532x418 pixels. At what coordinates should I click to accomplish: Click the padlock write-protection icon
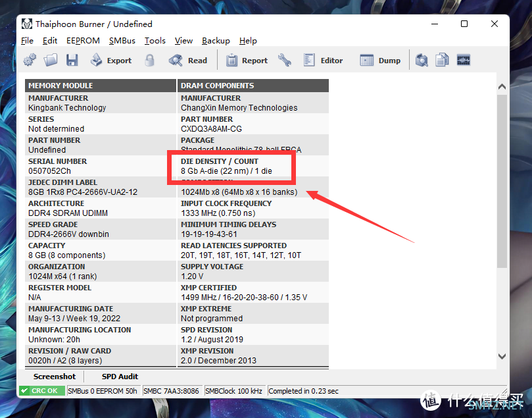pyautogui.click(x=149, y=61)
